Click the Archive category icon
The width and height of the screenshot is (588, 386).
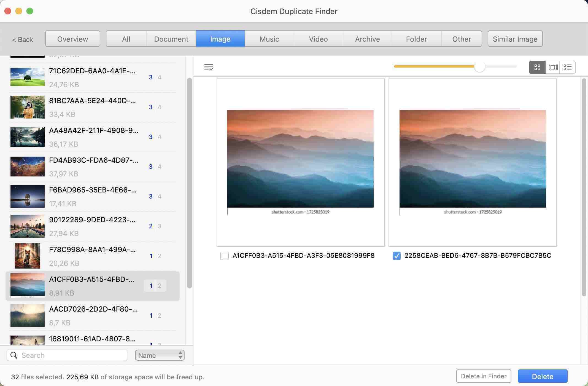(x=368, y=38)
